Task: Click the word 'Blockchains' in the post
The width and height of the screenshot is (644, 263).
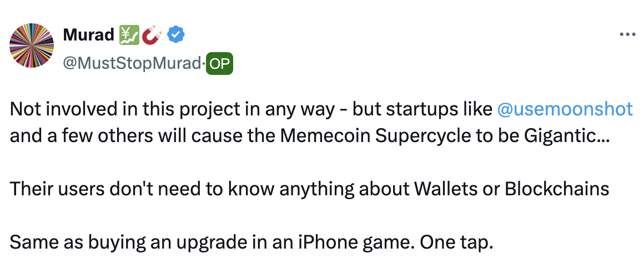Action: (x=556, y=190)
